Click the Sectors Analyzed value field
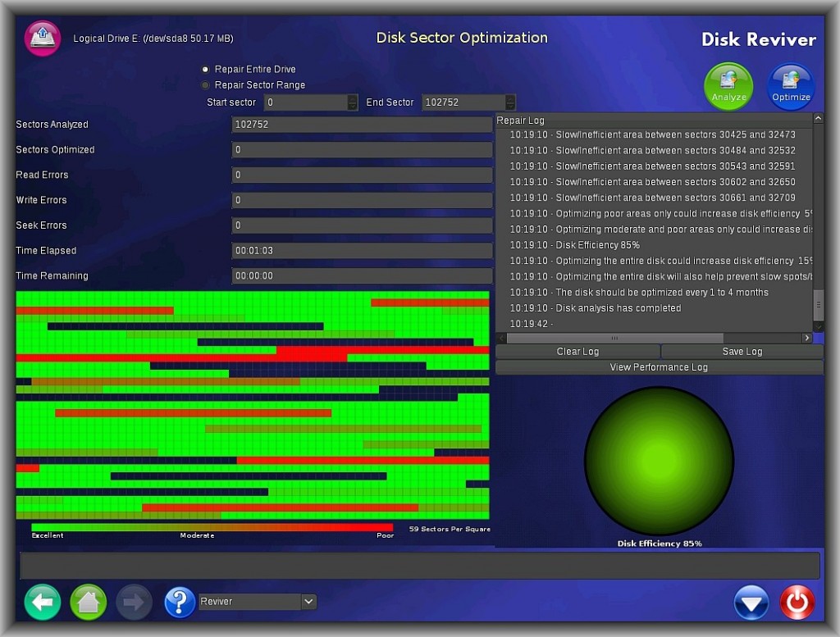 [362, 124]
